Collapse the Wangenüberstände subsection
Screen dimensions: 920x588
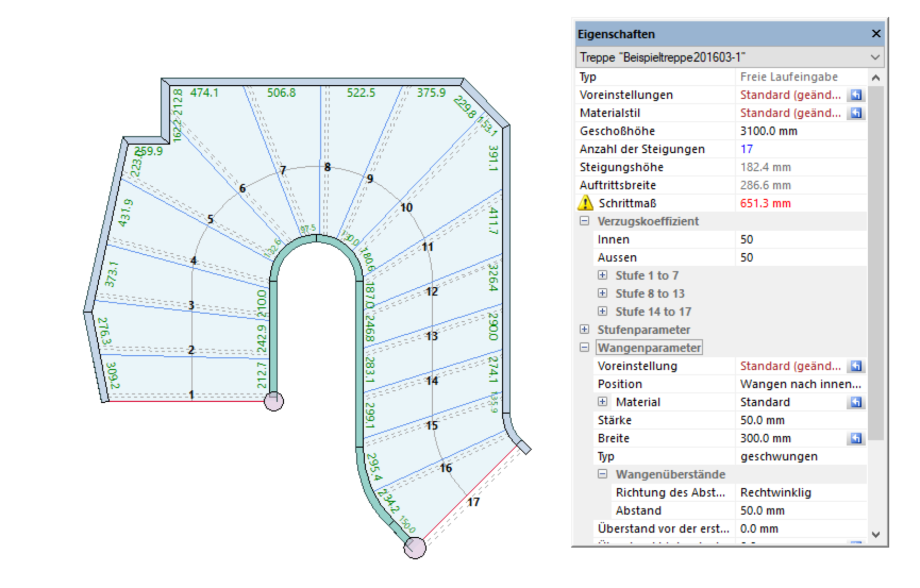[602, 474]
